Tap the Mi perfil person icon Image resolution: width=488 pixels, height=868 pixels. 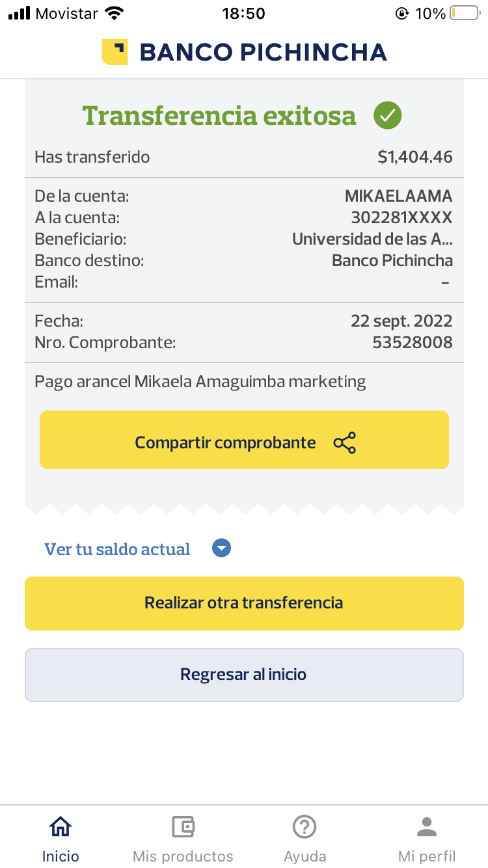(427, 827)
